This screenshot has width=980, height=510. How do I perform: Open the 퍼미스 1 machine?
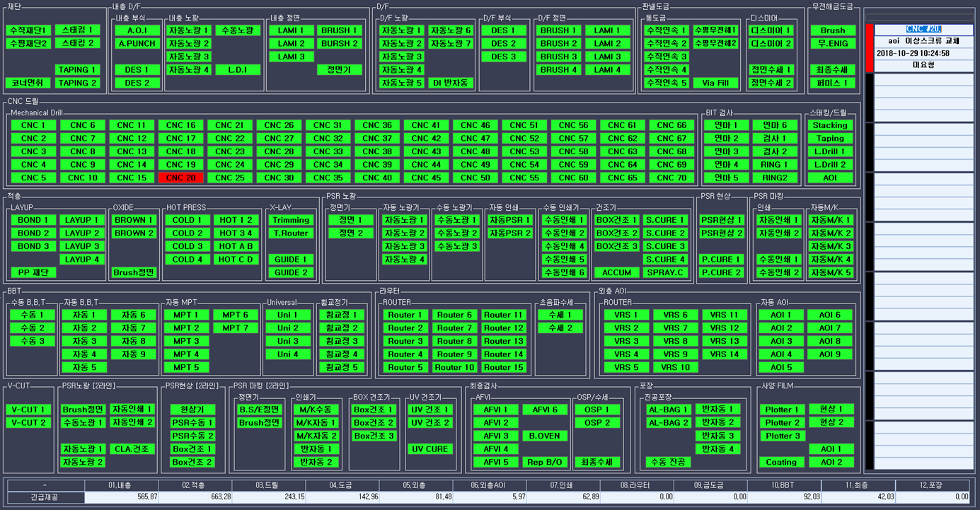pyautogui.click(x=833, y=83)
